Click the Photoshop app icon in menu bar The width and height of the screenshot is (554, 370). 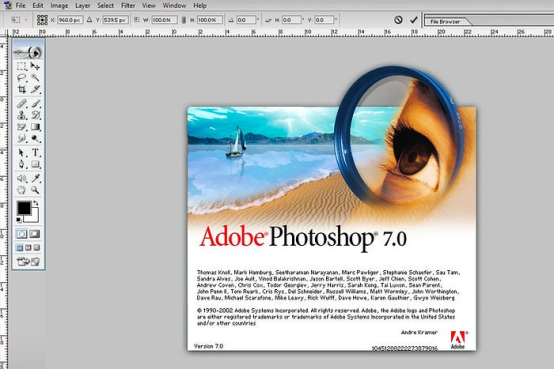click(7, 5)
